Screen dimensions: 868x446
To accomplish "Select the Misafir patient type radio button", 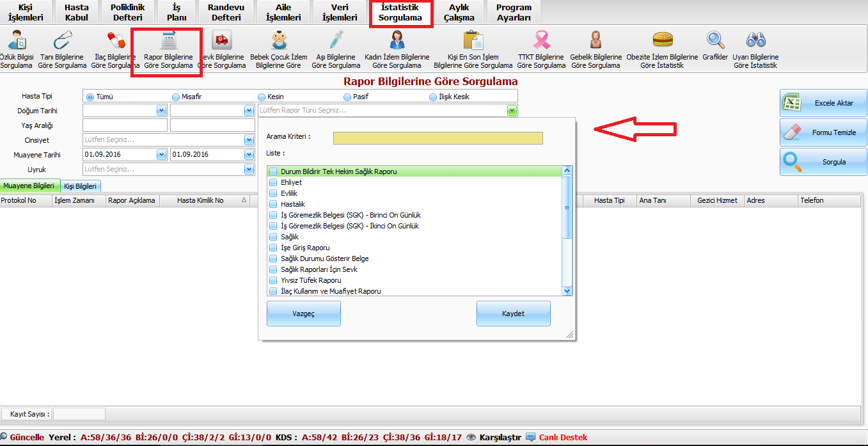I will 176,97.
